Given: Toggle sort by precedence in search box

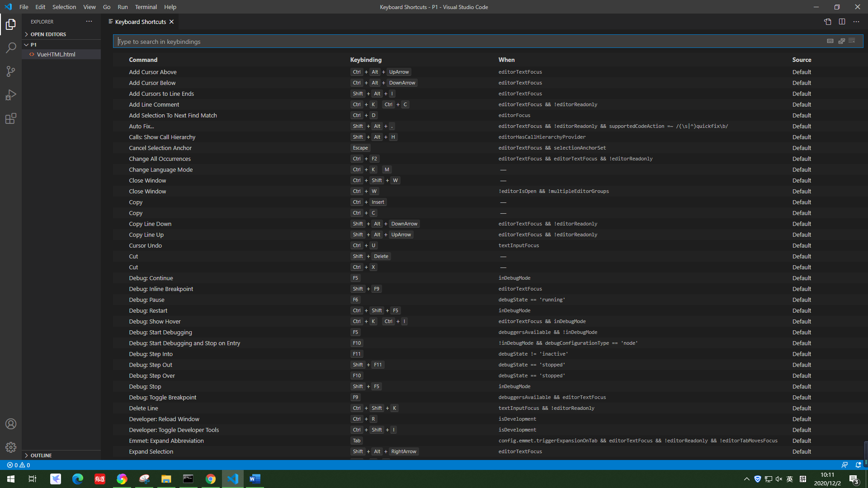Looking at the screenshot, I should [x=841, y=41].
